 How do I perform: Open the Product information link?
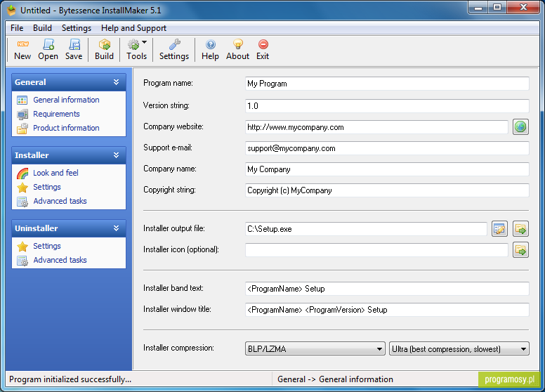[67, 128]
